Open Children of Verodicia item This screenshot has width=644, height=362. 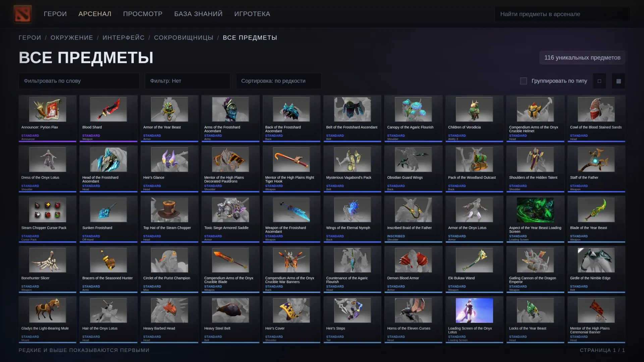(x=474, y=118)
